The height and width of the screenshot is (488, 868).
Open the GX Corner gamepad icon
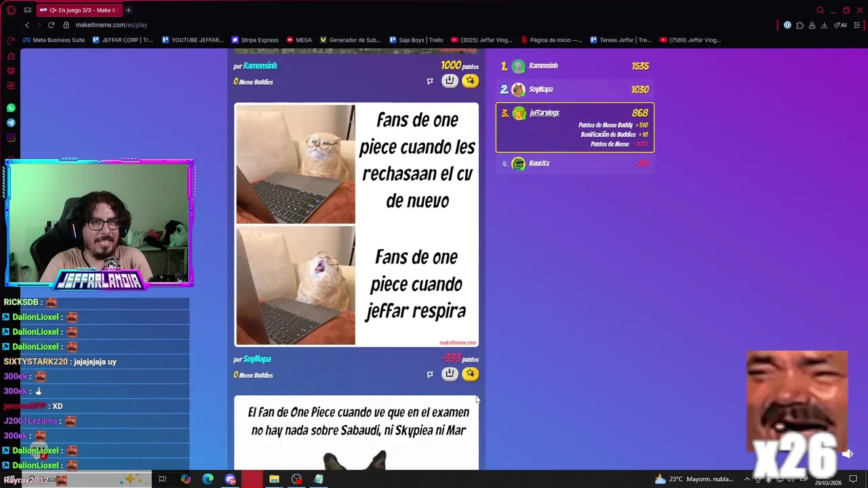27,10
